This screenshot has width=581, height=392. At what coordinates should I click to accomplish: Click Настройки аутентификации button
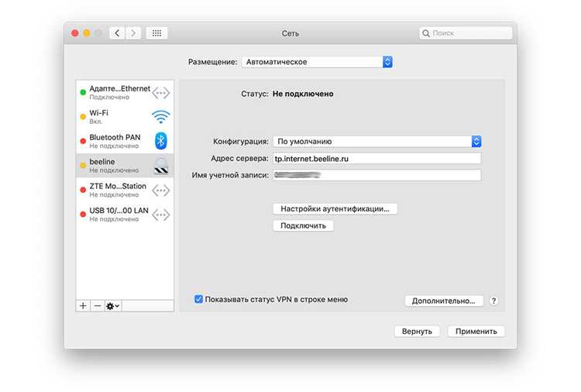(335, 208)
